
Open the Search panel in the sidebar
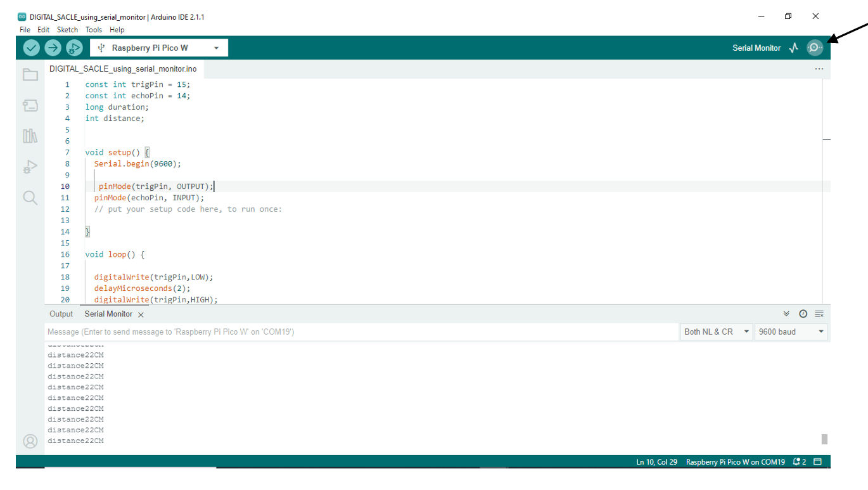[30, 198]
